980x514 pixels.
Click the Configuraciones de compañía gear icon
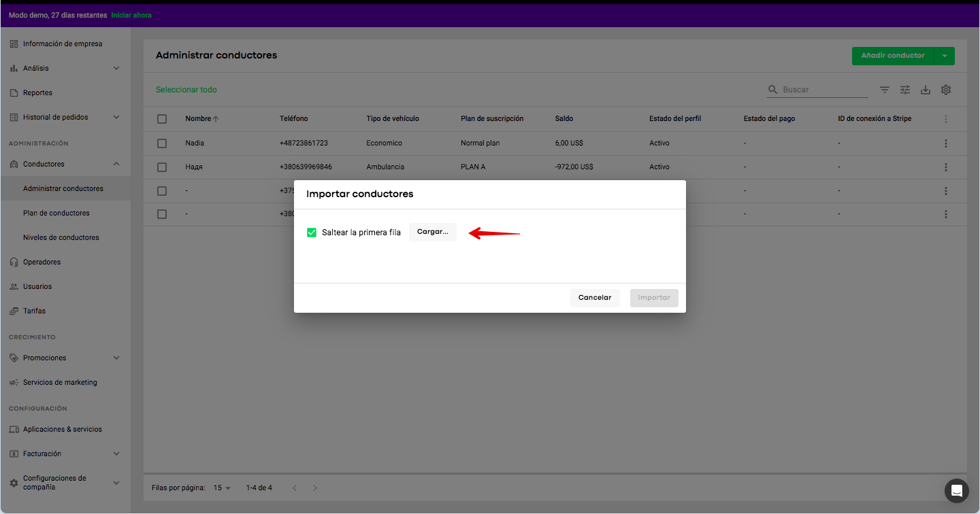(14, 483)
